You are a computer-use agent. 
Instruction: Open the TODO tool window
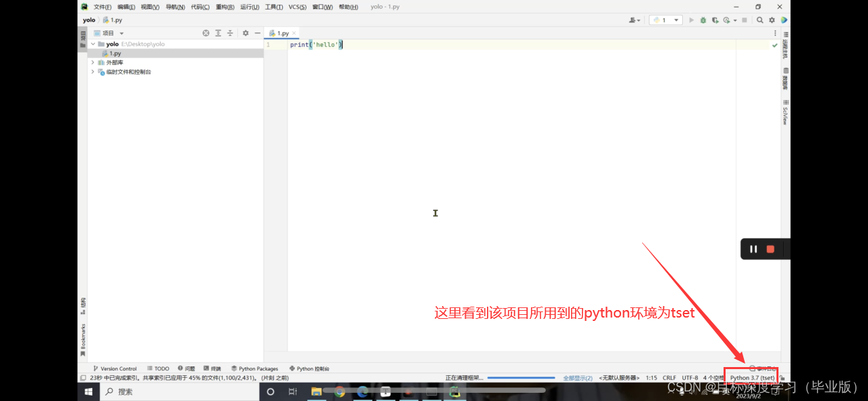point(158,368)
